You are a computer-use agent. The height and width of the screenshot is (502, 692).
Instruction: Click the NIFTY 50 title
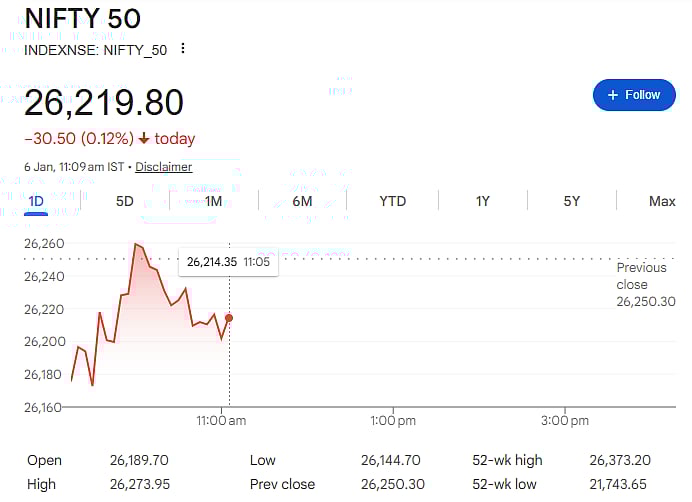pos(82,18)
